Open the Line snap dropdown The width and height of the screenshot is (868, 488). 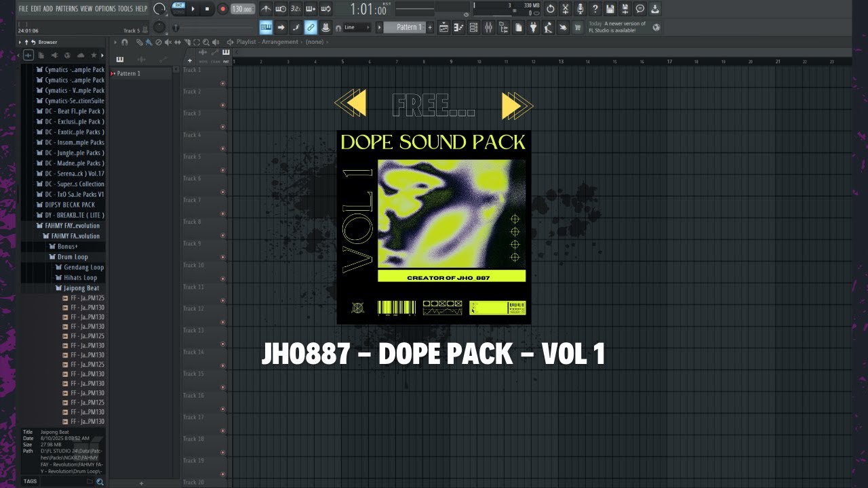pyautogui.click(x=357, y=27)
